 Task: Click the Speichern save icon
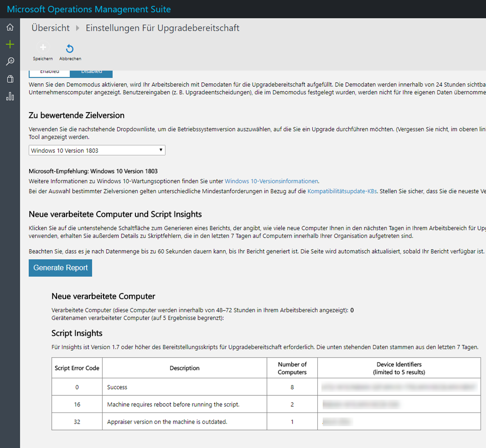pos(43,47)
